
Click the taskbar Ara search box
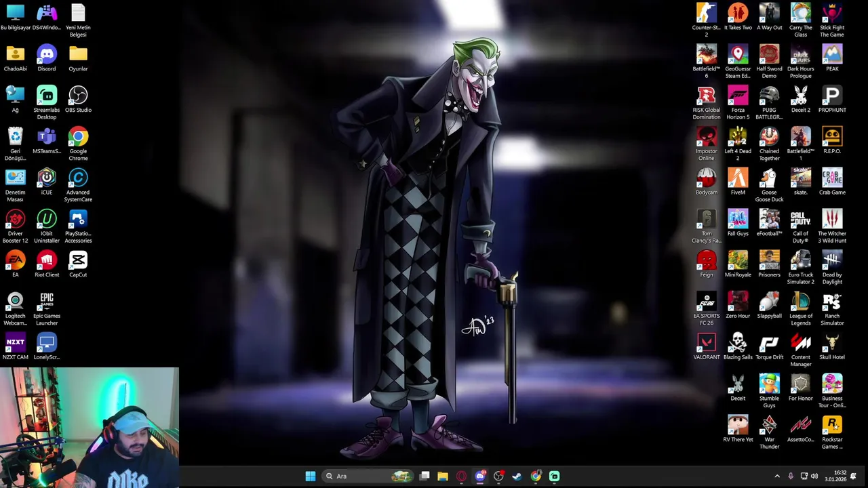[368, 476]
